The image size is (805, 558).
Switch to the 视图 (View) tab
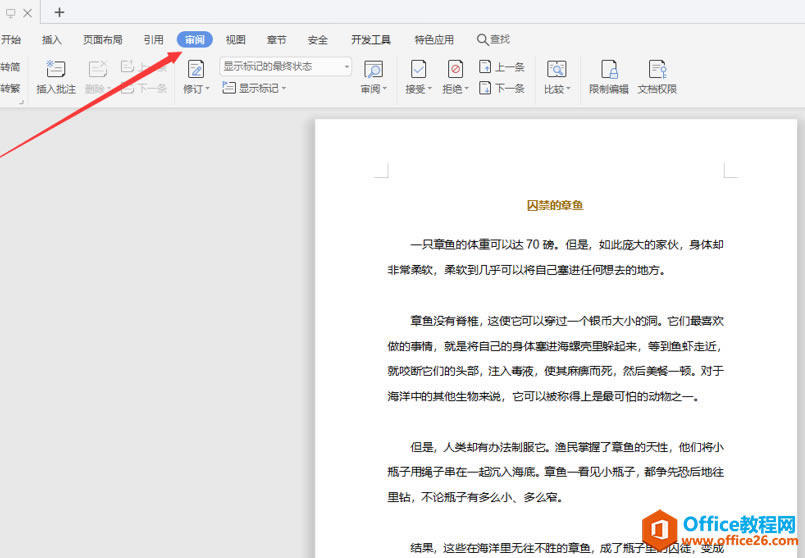click(236, 40)
